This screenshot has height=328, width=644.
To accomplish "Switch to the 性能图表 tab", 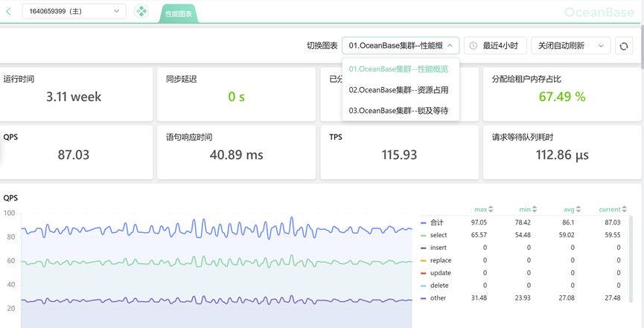I will pyautogui.click(x=178, y=14).
